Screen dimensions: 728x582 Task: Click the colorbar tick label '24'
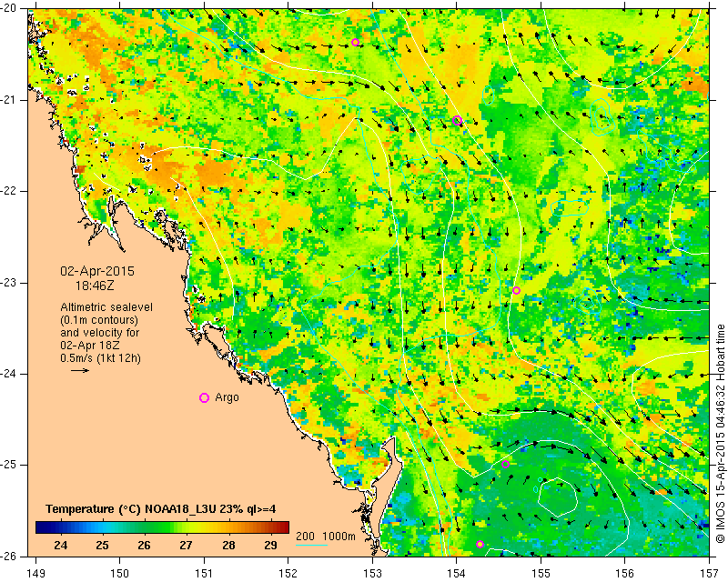click(x=60, y=546)
